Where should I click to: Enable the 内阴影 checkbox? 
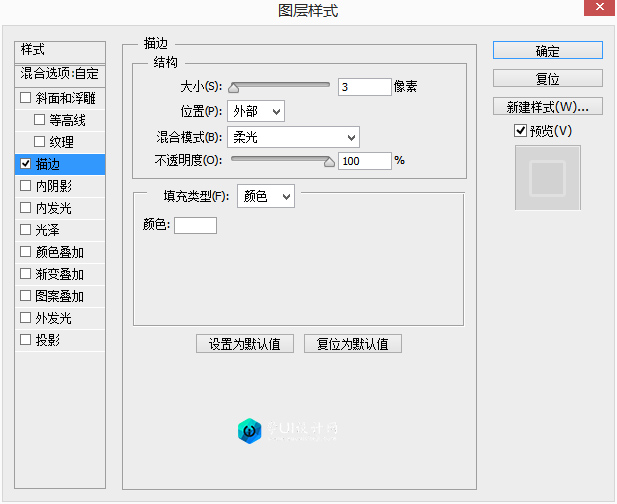point(25,186)
